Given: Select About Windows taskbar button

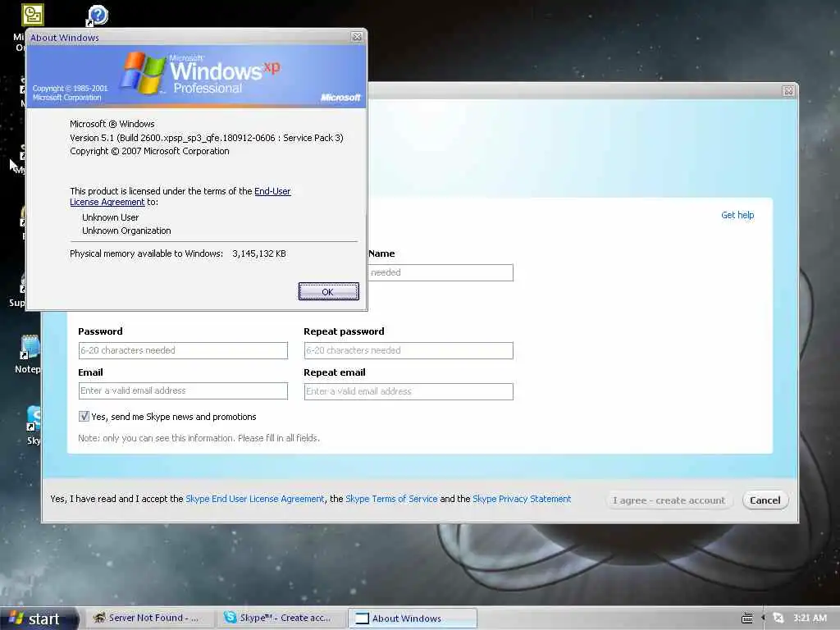Looking at the screenshot, I should click(413, 619).
